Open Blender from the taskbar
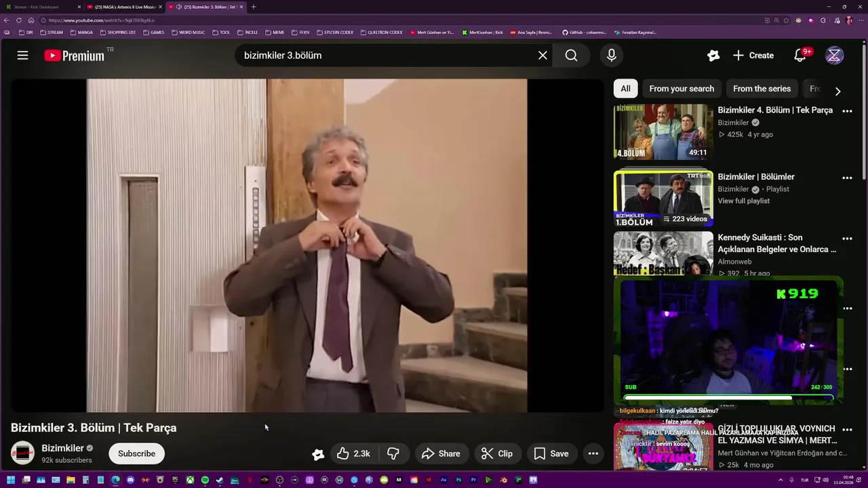Image resolution: width=868 pixels, height=488 pixels. tap(503, 480)
